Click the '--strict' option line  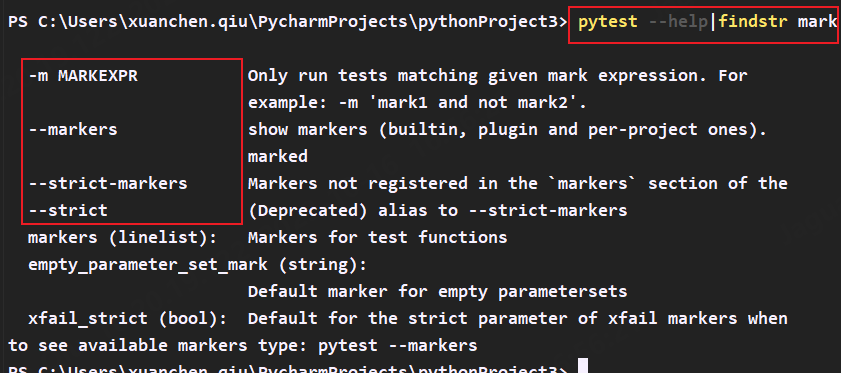pyautogui.click(x=68, y=210)
